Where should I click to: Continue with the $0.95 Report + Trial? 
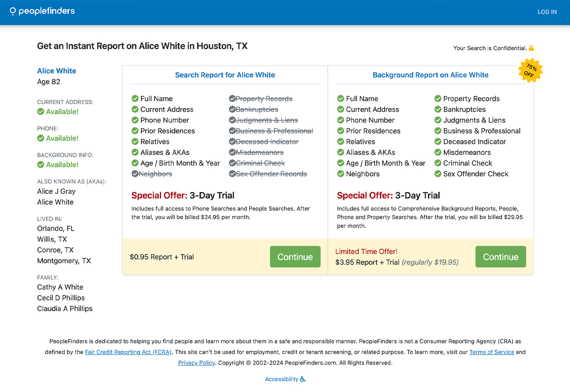[295, 257]
